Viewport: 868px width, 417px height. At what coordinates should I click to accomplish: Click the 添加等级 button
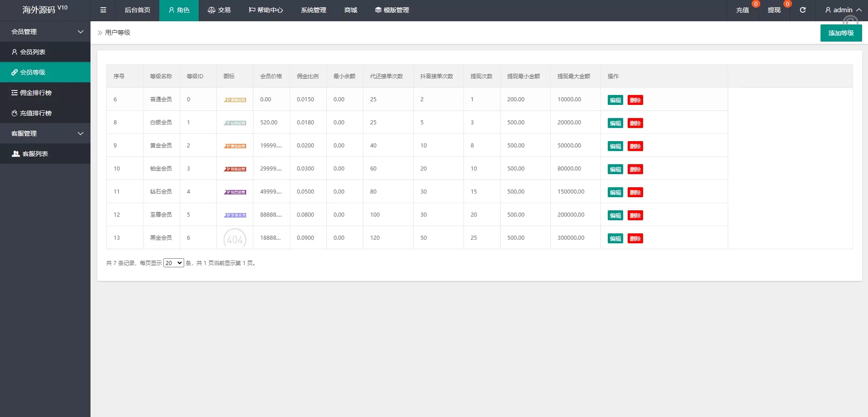[x=841, y=33]
